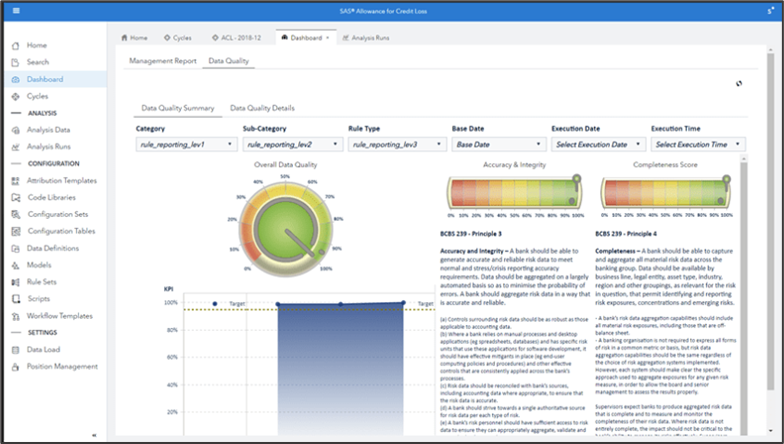Open Code Libraries via its sidebar icon
The width and height of the screenshot is (784, 444).
(x=16, y=198)
